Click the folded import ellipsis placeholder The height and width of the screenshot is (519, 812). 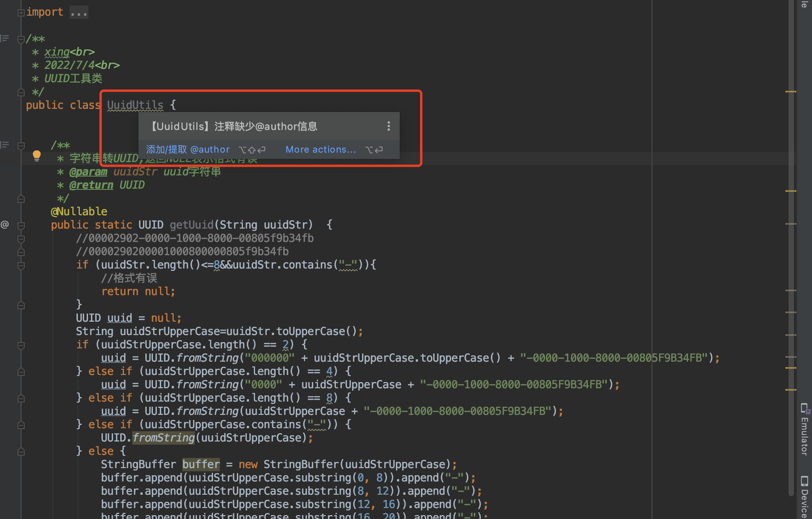(x=79, y=13)
